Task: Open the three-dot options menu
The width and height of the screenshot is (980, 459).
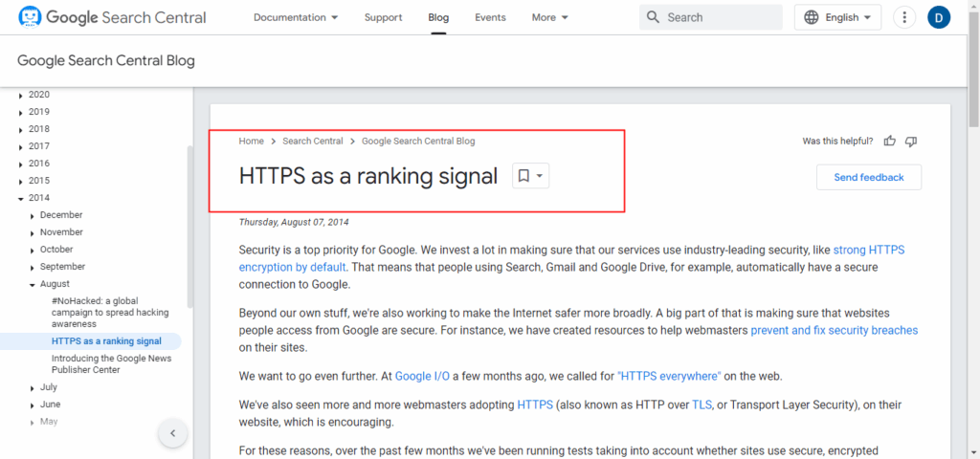Action: coord(903,17)
